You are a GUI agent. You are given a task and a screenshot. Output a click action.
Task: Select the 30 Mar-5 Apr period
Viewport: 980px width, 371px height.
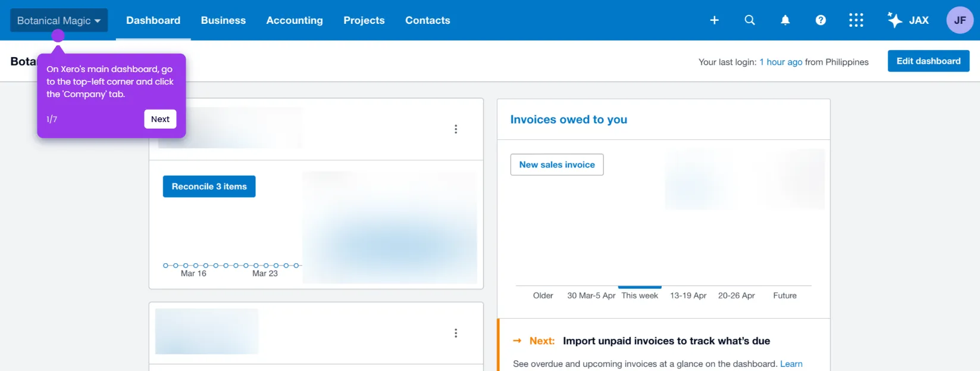point(591,295)
